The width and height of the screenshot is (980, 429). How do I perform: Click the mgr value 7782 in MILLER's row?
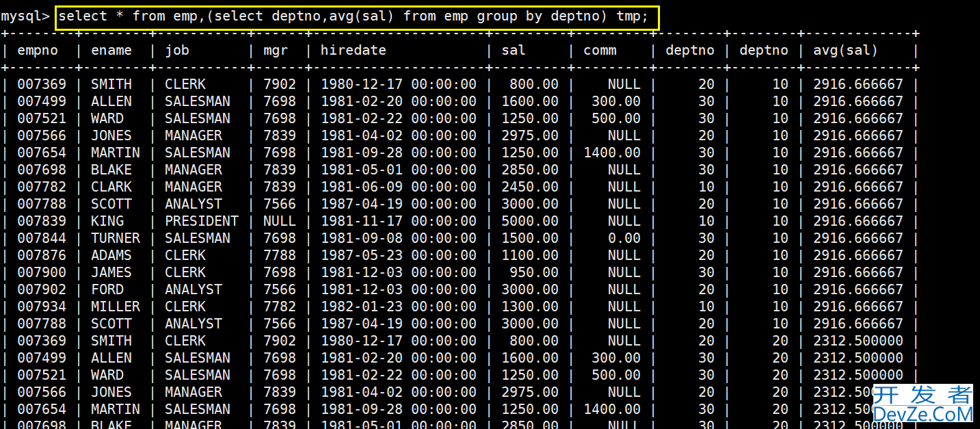pyautogui.click(x=280, y=307)
